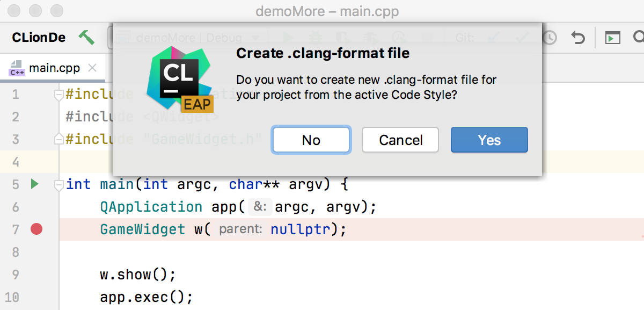The height and width of the screenshot is (310, 644).
Task: Click the Search magnifier icon
Action: [639, 38]
